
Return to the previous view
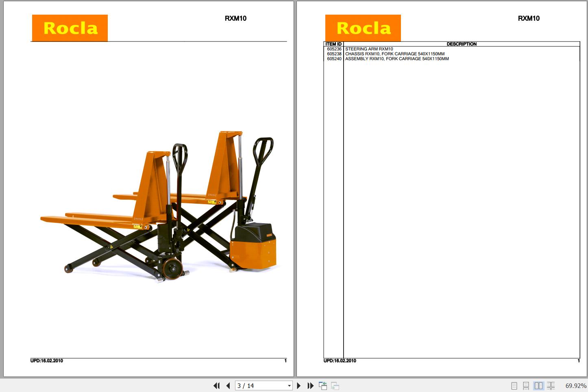point(323,385)
